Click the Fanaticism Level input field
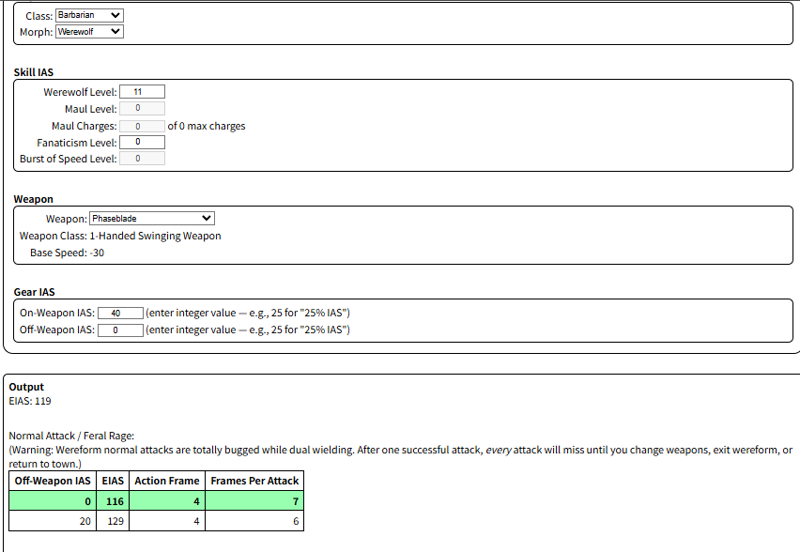The width and height of the screenshot is (800, 552). tap(142, 142)
